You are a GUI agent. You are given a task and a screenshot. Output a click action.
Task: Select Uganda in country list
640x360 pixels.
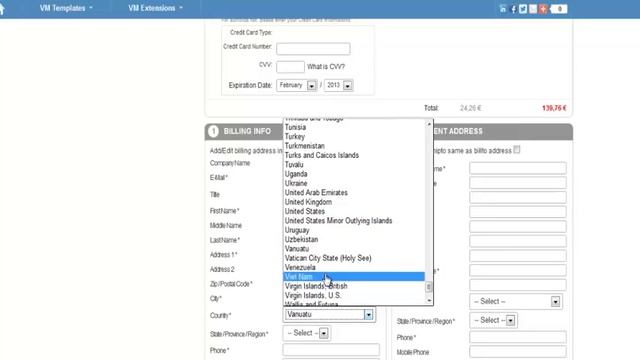354,174
